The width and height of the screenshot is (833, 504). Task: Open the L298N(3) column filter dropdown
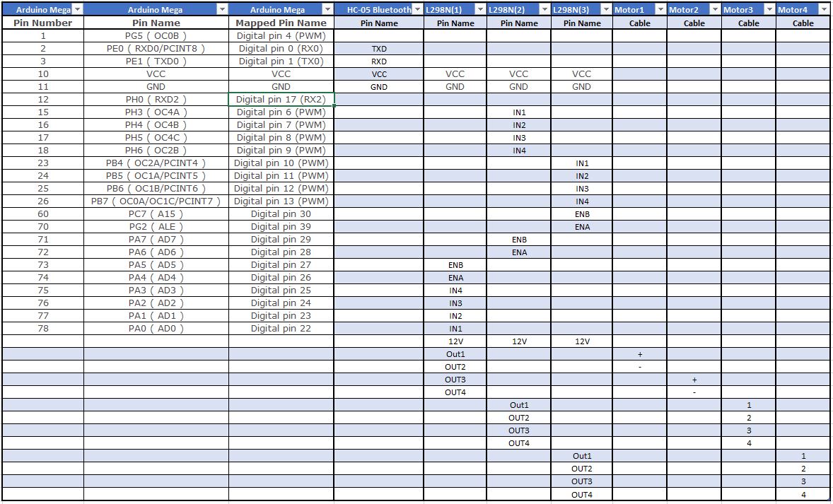[x=606, y=10]
